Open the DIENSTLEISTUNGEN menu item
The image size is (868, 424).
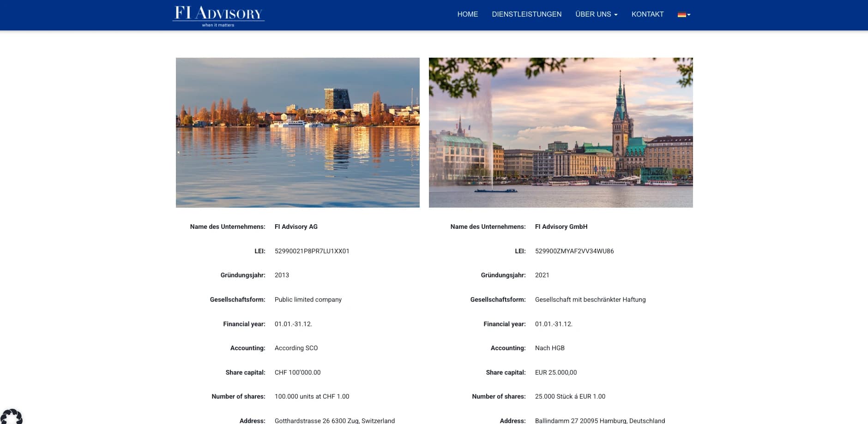[526, 14]
